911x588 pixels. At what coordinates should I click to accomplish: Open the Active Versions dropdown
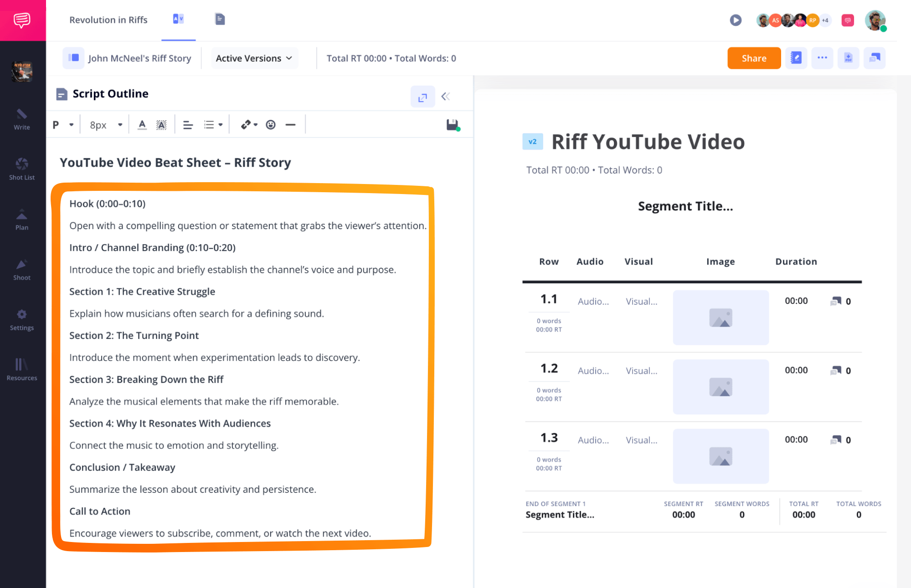click(x=254, y=58)
